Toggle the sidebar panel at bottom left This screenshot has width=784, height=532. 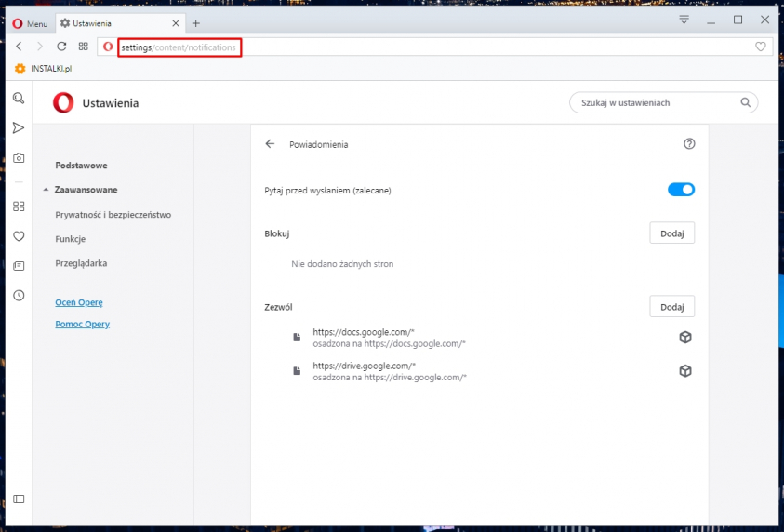(19, 499)
